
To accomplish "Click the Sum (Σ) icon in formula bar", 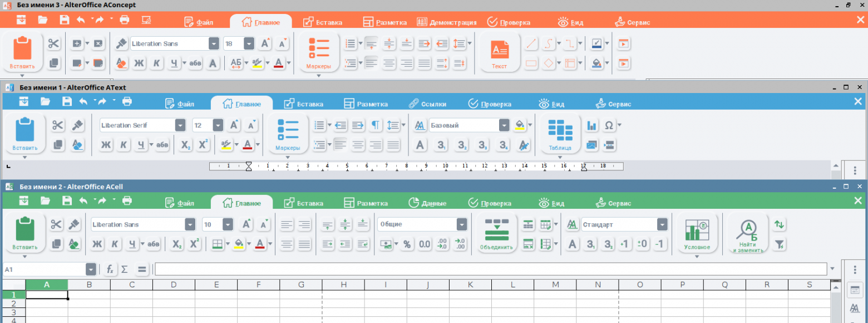I will tap(125, 270).
